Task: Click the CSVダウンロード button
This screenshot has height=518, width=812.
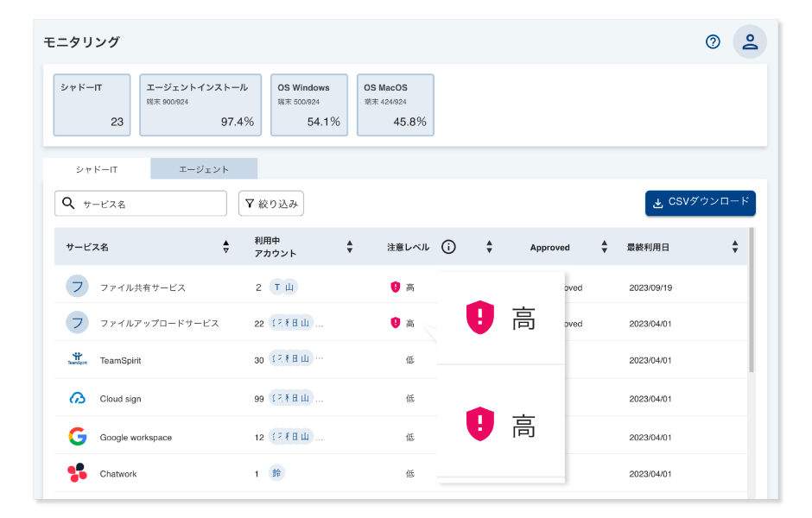Action: click(700, 203)
